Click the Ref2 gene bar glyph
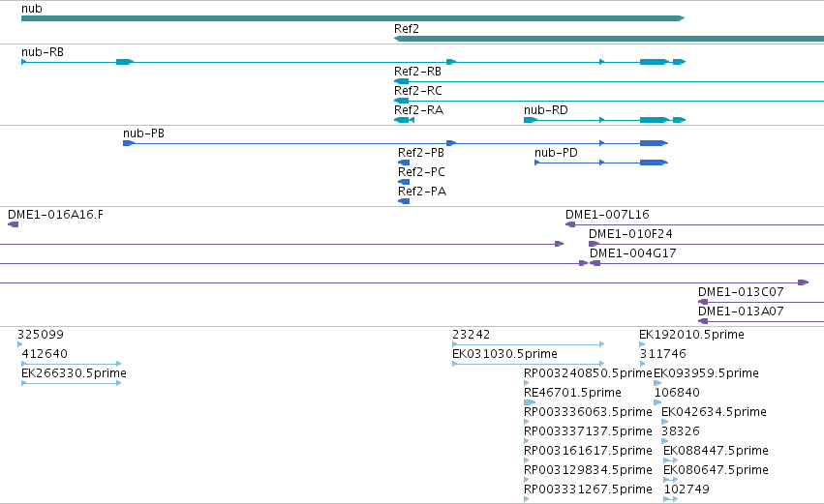 coord(609,39)
